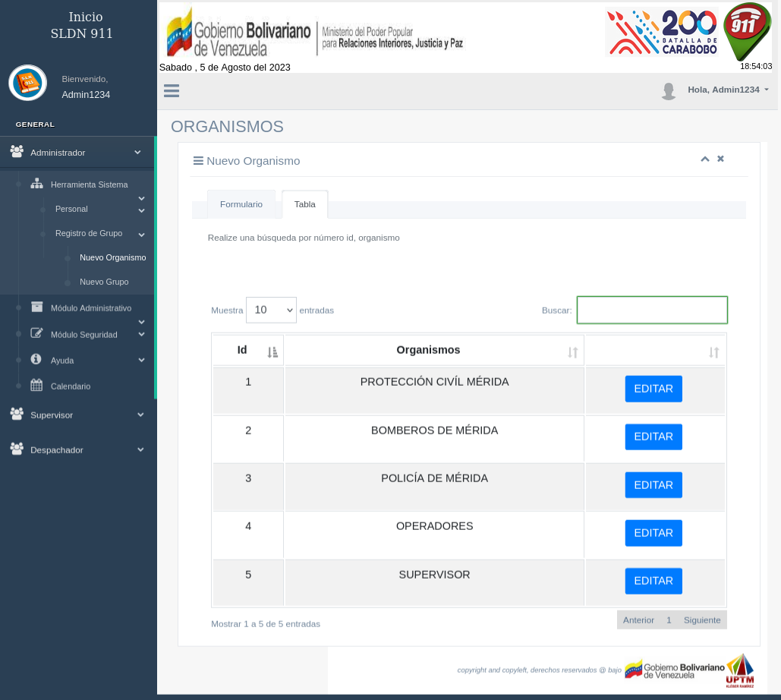Click the Módulo Administrativo archive icon
Viewport: 781px width, 700px height.
(36, 307)
